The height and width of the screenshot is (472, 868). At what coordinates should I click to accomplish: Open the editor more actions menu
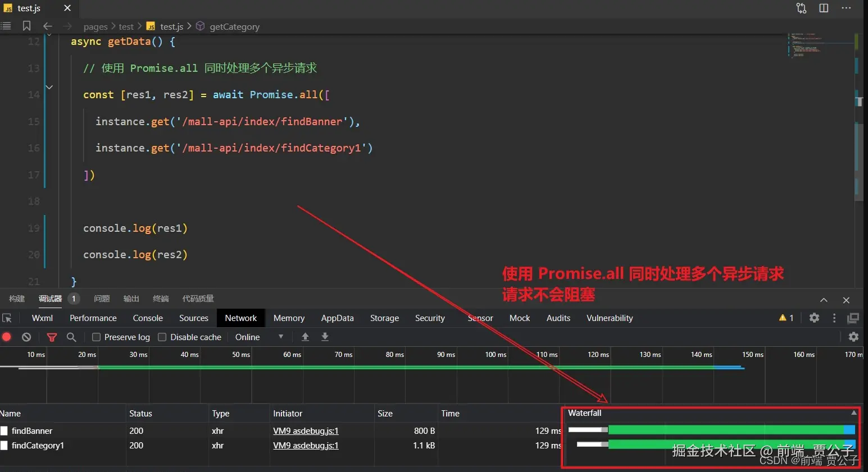point(846,8)
